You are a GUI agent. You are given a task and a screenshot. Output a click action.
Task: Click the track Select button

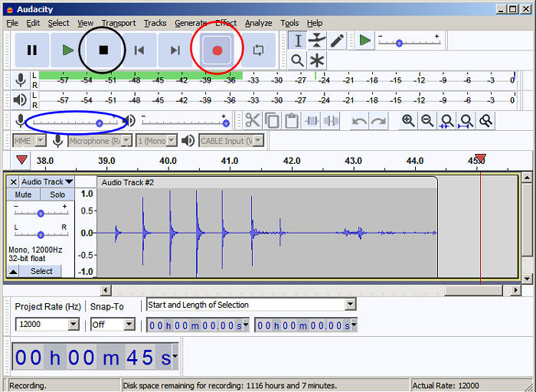41,271
